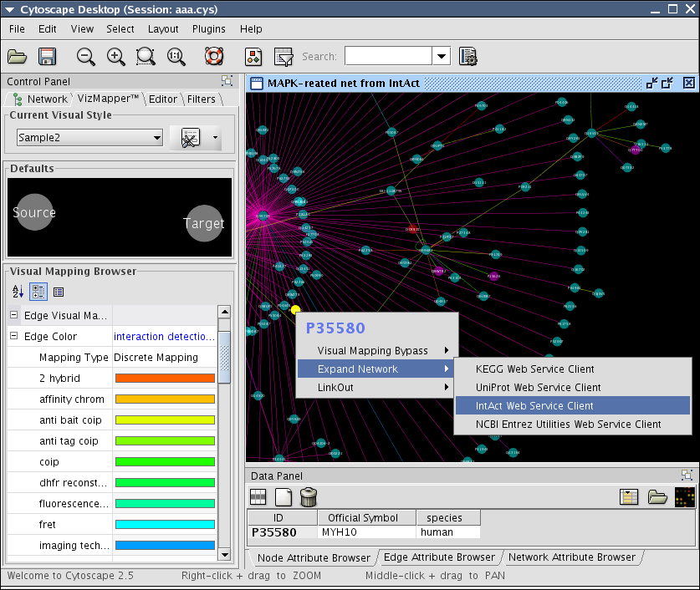Sort properties alphabetically with the A-Z icon
This screenshot has height=590, width=700.
18,292
